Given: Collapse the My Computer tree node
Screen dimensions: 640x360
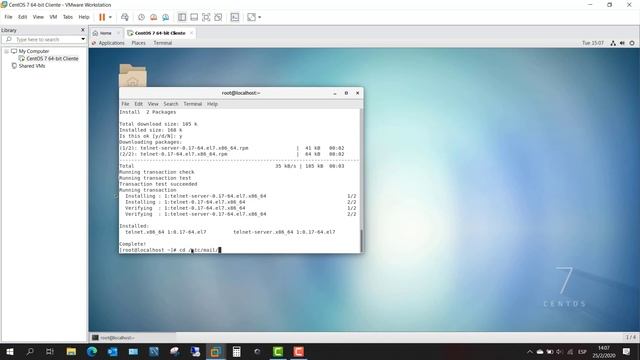Looking at the screenshot, I should point(7,51).
